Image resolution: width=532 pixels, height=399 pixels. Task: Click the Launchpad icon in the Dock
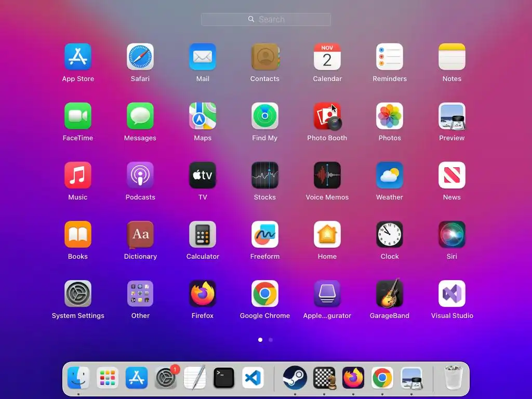click(108, 378)
